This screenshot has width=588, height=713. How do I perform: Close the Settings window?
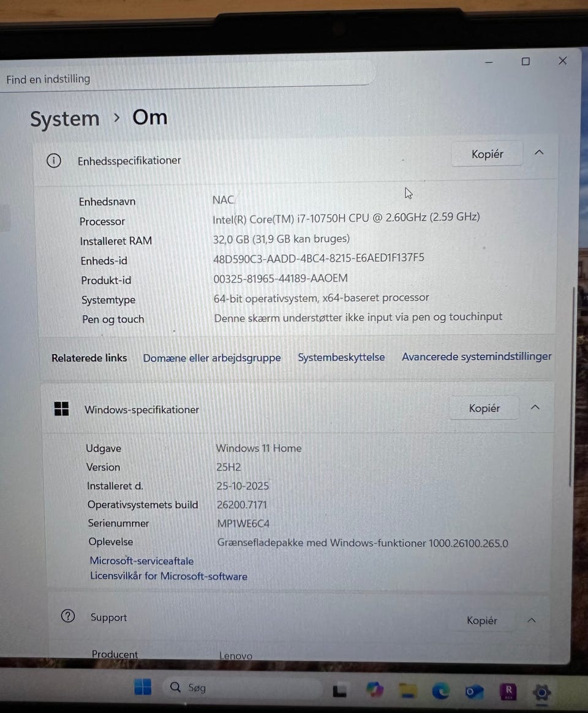pyautogui.click(x=562, y=61)
